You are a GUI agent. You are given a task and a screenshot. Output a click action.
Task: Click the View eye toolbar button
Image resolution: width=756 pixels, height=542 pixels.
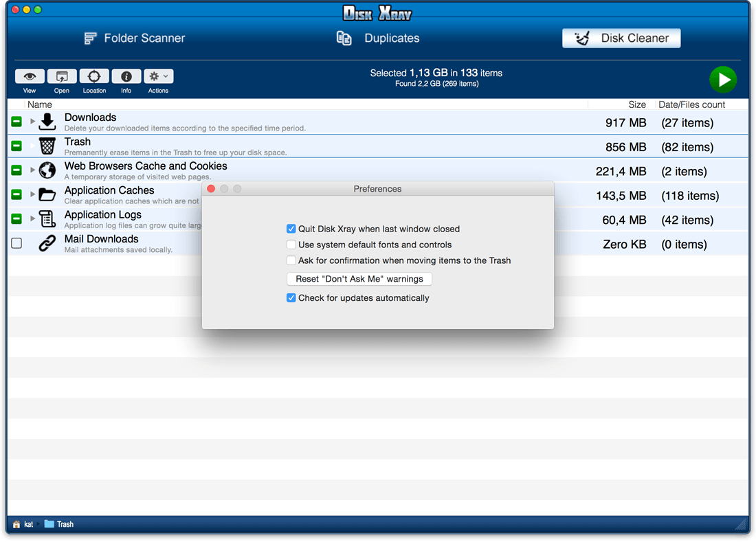coord(30,77)
